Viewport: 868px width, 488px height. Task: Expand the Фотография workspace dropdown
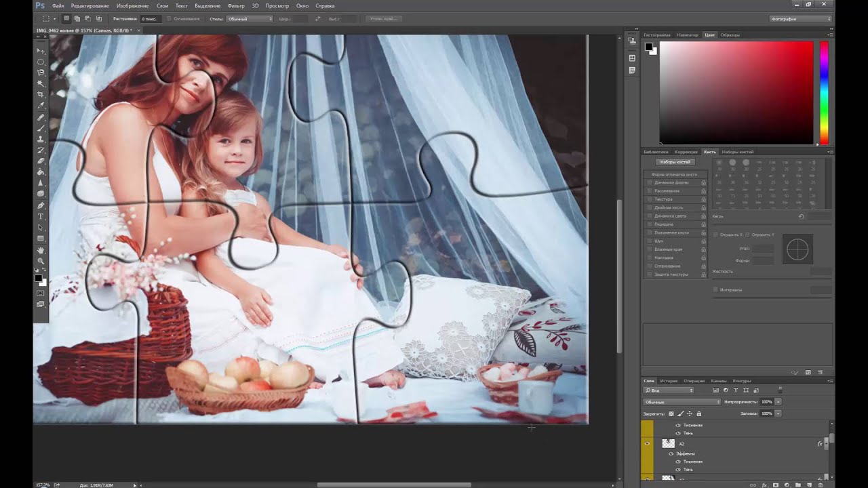pyautogui.click(x=801, y=19)
